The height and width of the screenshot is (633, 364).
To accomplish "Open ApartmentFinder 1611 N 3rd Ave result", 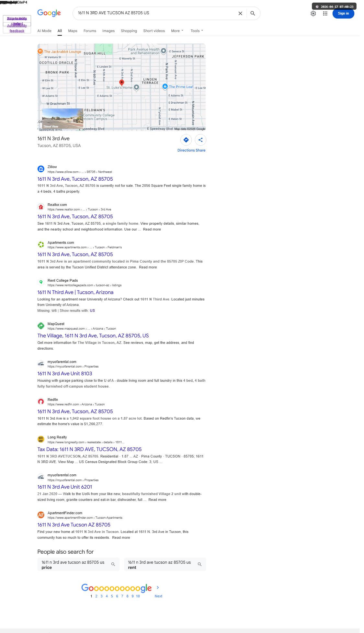I will point(74,525).
